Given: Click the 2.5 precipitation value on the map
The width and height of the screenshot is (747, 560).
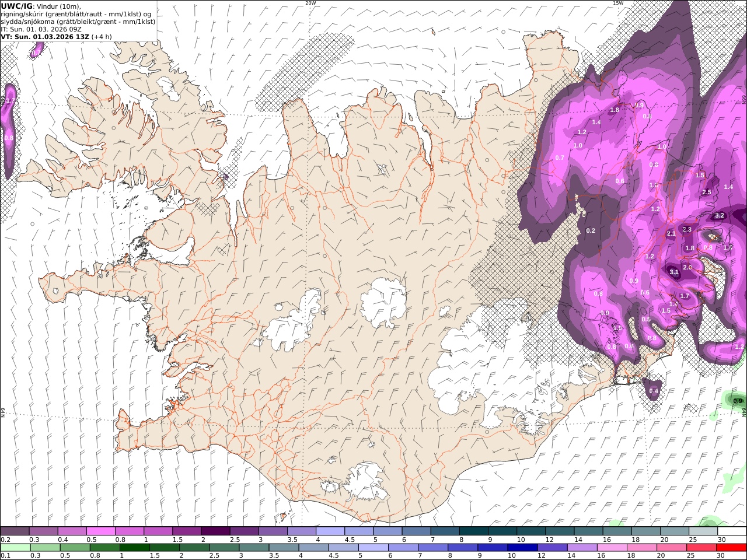Looking at the screenshot, I should tap(707, 192).
